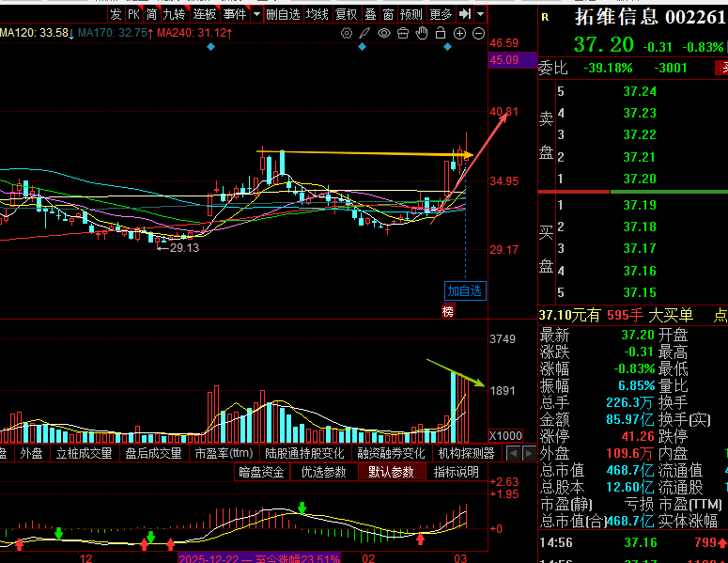Open the 更多 more menu
The image size is (728, 563).
[x=441, y=14]
